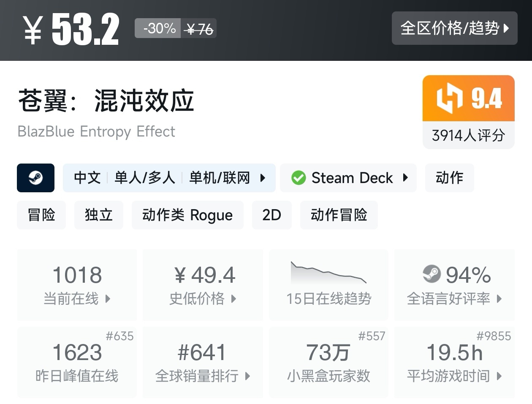Select the 独立 indie tag
Viewport: 532px width, 404px height.
coord(99,215)
